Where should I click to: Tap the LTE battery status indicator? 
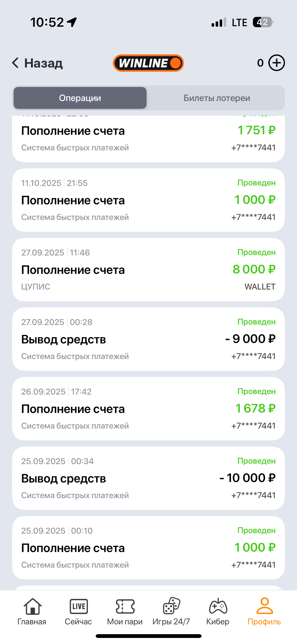[x=263, y=22]
